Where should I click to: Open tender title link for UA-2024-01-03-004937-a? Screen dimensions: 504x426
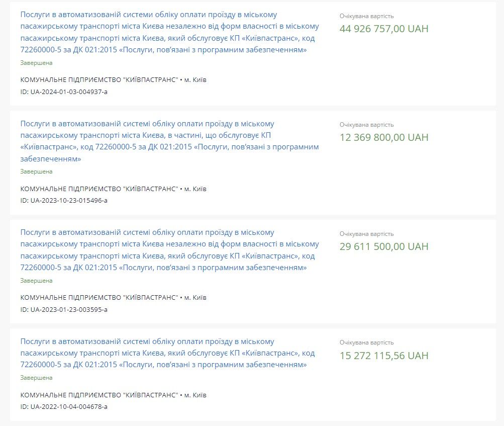(169, 33)
